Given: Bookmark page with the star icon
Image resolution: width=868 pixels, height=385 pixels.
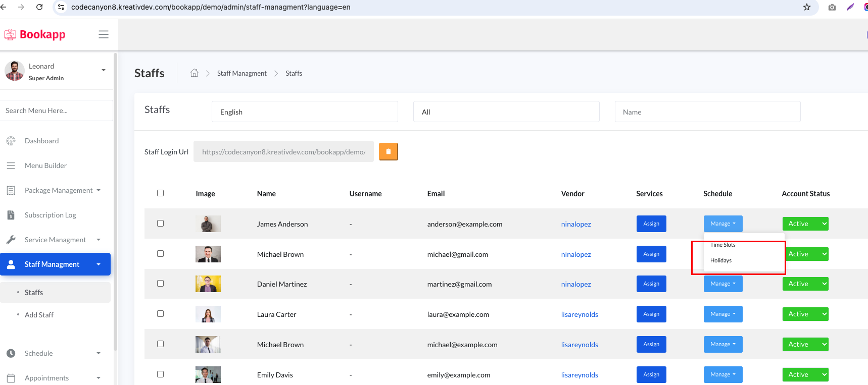Looking at the screenshot, I should [807, 7].
